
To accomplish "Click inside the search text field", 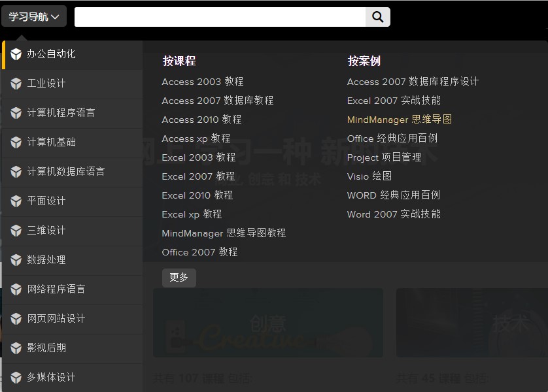I will [220, 17].
